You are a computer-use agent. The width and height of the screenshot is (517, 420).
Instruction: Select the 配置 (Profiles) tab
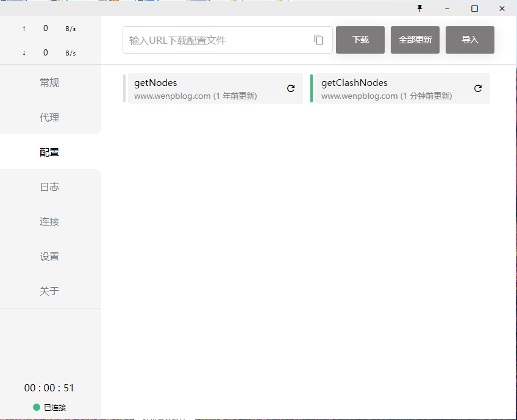click(x=49, y=152)
